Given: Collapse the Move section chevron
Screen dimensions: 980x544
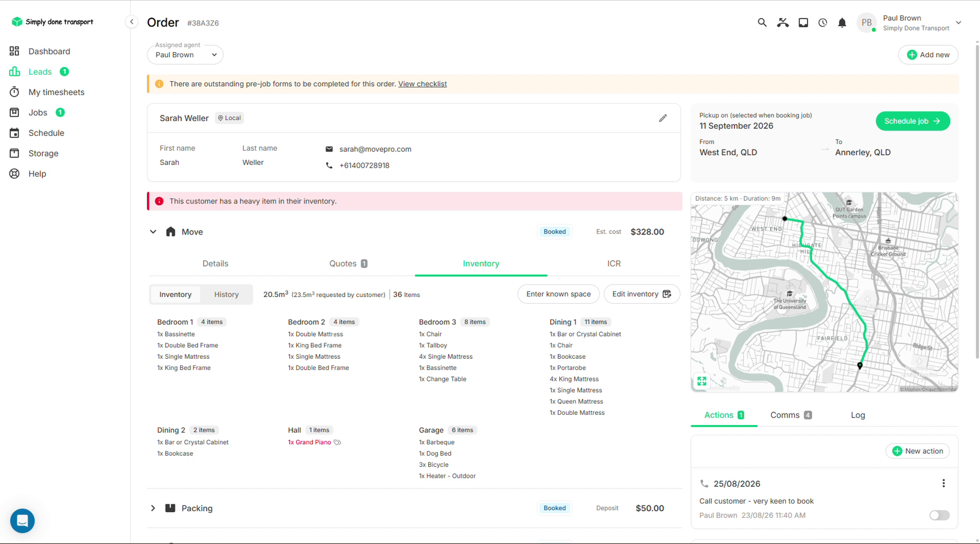Looking at the screenshot, I should pyautogui.click(x=153, y=232).
